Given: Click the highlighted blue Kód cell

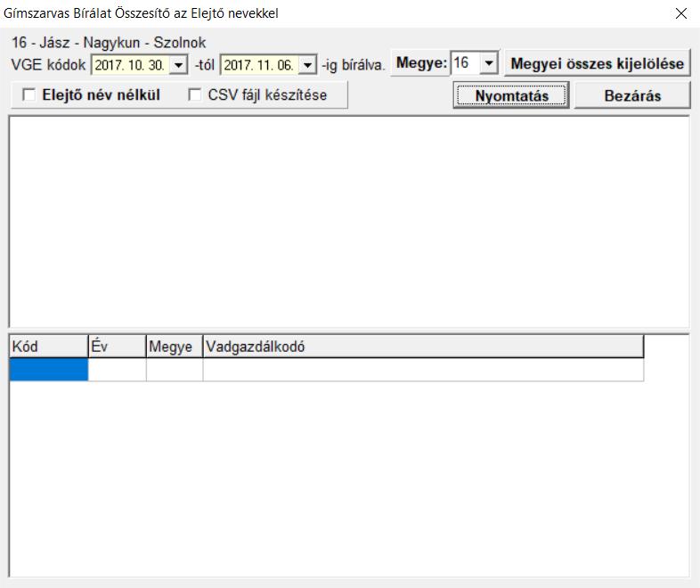Looking at the screenshot, I should [49, 370].
